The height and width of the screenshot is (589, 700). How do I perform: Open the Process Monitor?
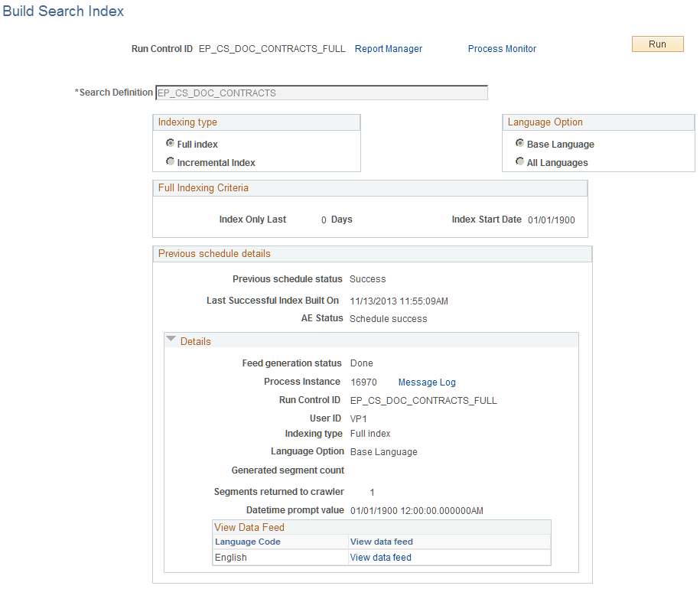click(x=502, y=48)
